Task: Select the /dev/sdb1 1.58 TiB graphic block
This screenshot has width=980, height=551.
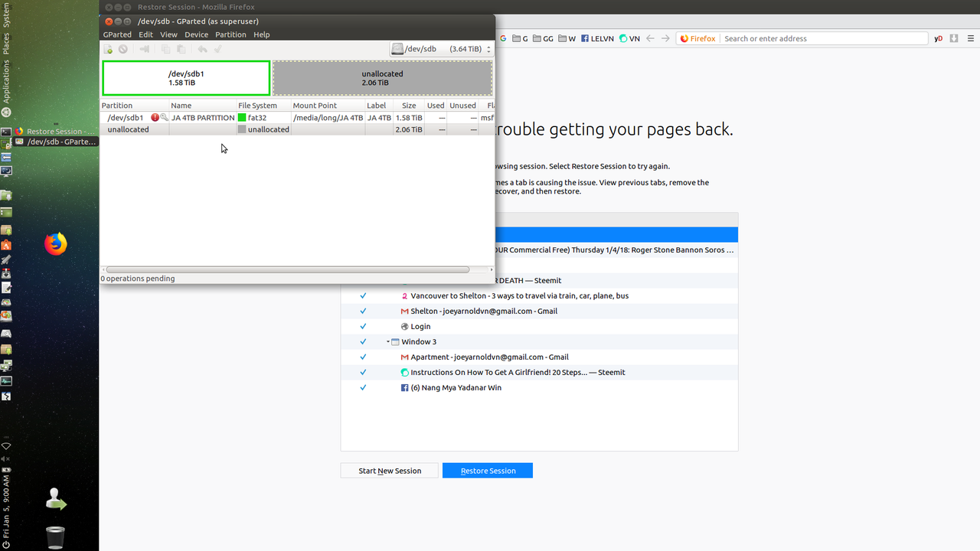Action: [186, 78]
